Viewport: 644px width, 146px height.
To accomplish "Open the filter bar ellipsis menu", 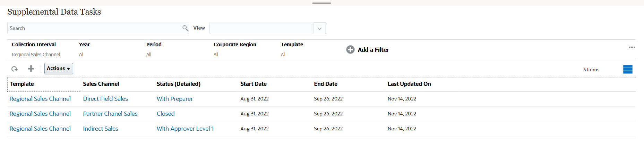I will pyautogui.click(x=632, y=48).
